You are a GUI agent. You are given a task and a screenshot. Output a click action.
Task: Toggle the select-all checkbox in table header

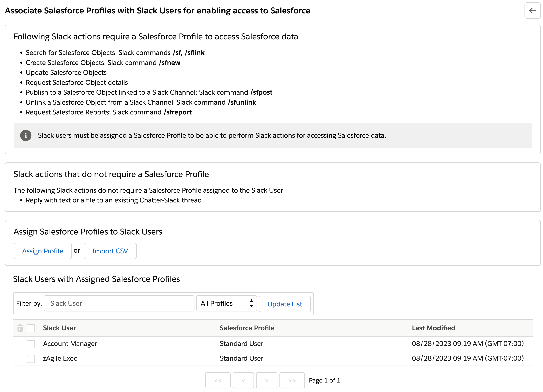31,328
